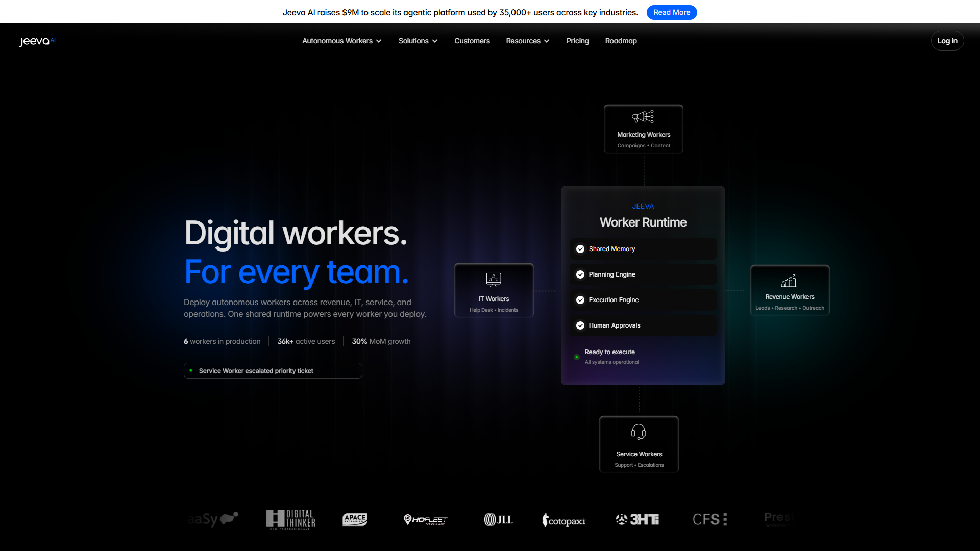Click the "Shared Memory" label
Screen dimensions: 980x551
[x=612, y=249]
